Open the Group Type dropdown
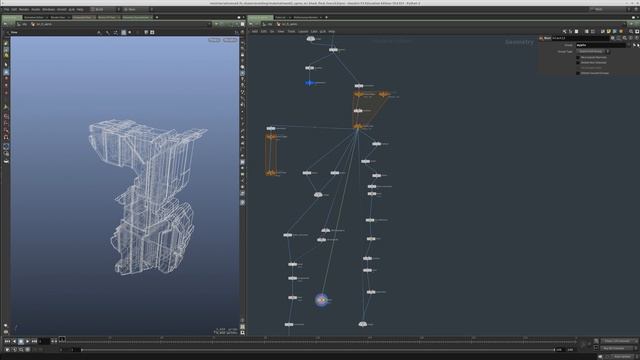This screenshot has width=640, height=360. (593, 52)
